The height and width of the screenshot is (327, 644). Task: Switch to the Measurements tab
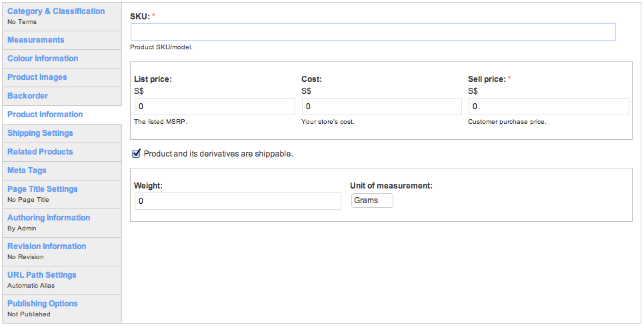click(61, 40)
